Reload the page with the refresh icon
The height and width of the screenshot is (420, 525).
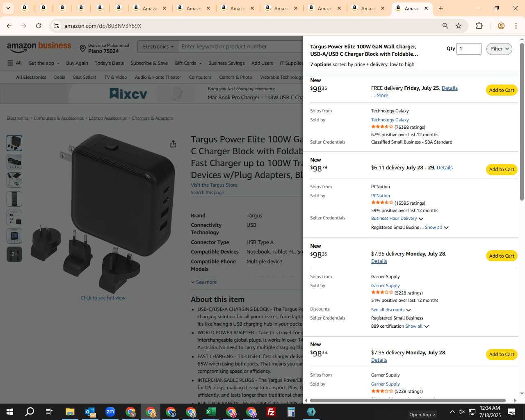coord(39,26)
